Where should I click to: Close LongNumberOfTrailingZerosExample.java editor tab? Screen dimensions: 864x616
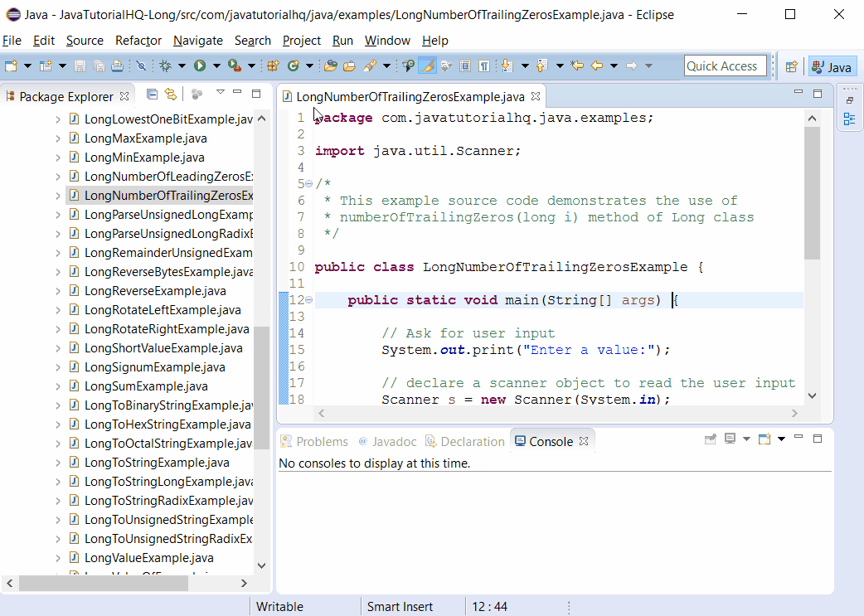click(536, 96)
